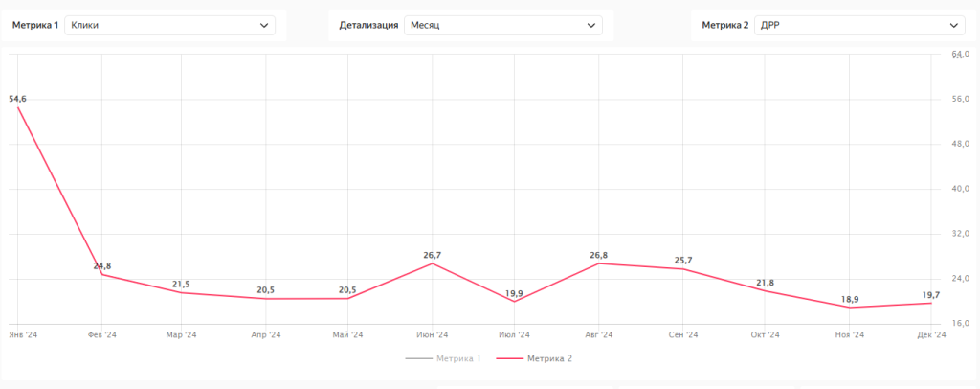Click the chevron arrow in the Месяц selector
The image size is (980, 389).
pos(591,26)
